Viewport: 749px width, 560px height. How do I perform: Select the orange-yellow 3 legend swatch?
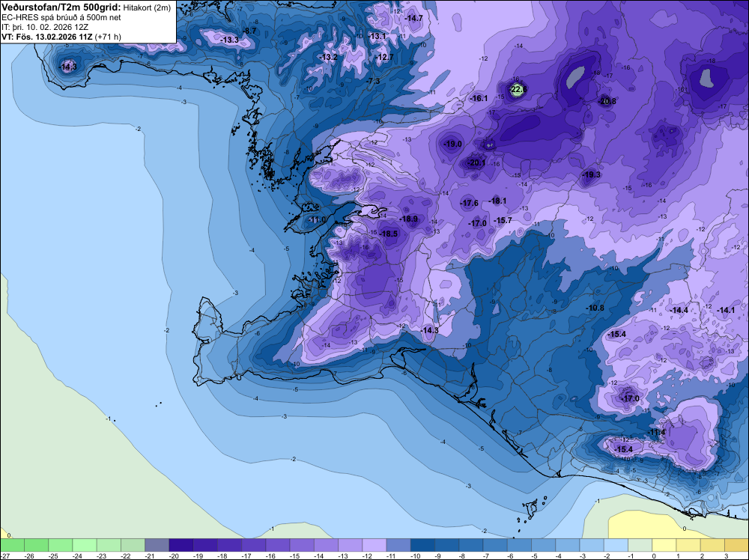click(x=736, y=545)
